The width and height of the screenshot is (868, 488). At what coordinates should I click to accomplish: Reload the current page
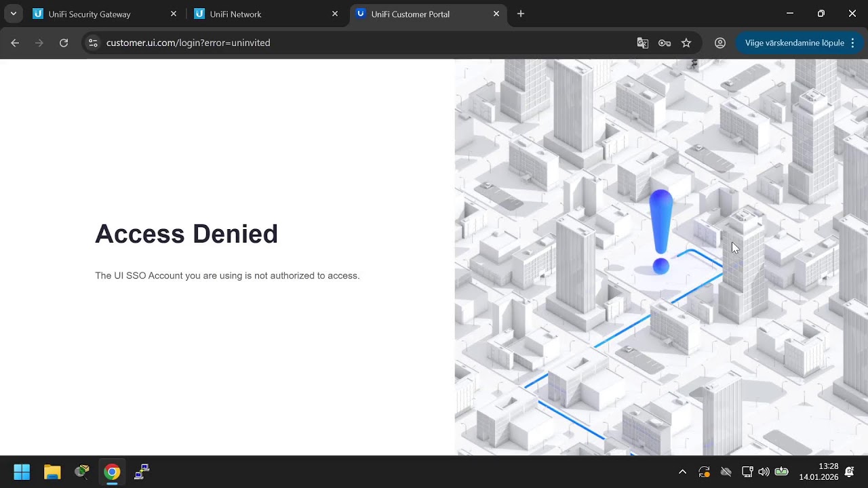64,43
